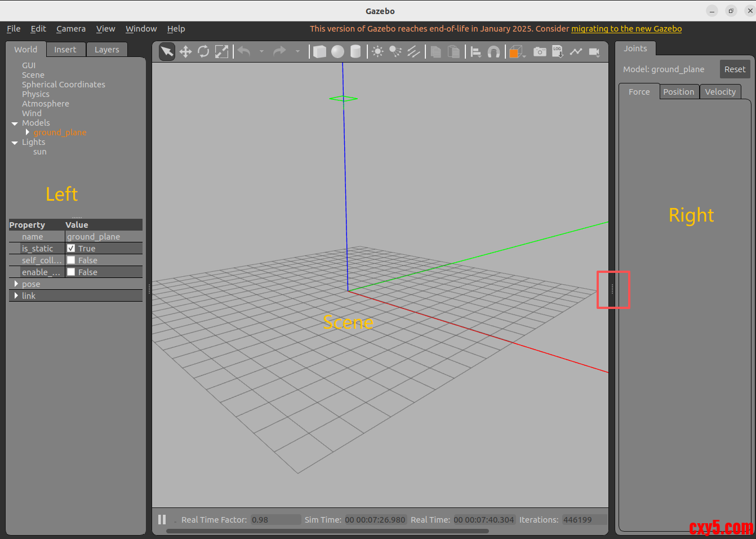The height and width of the screenshot is (539, 756).
Task: Expand the pose property row
Action: 16,284
